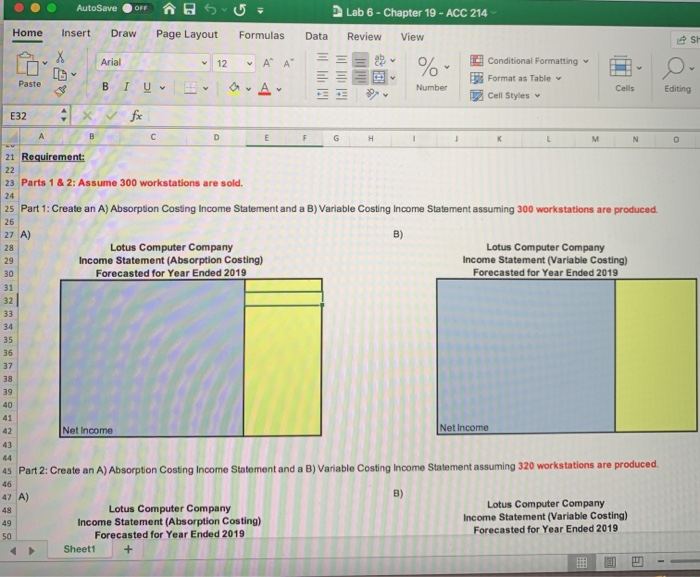Expand the Fill Color arrow
Viewport: 700px width, 577px height.
click(248, 89)
